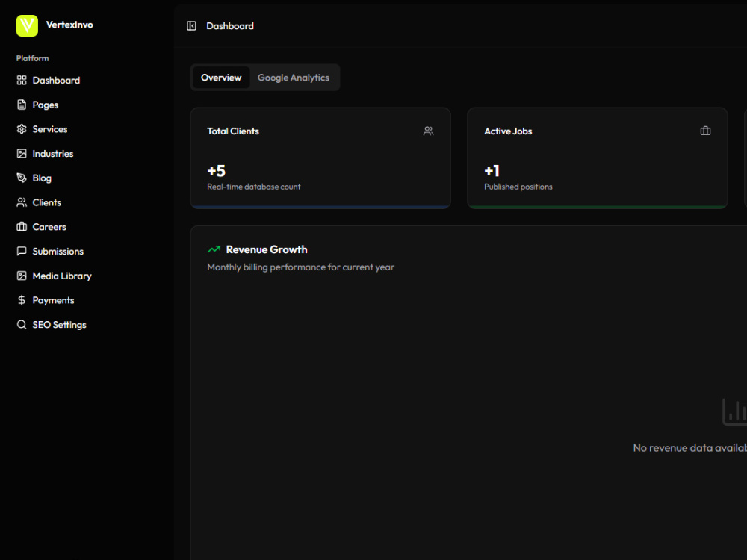Viewport: 747px width, 560px height.
Task: Click the Dashboard header title
Action: [x=230, y=26]
